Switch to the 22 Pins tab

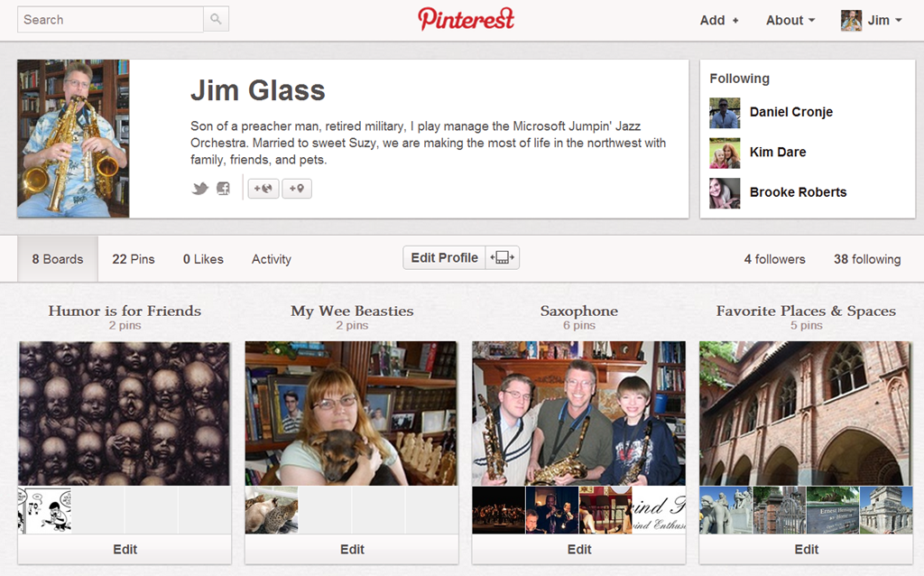click(x=134, y=259)
